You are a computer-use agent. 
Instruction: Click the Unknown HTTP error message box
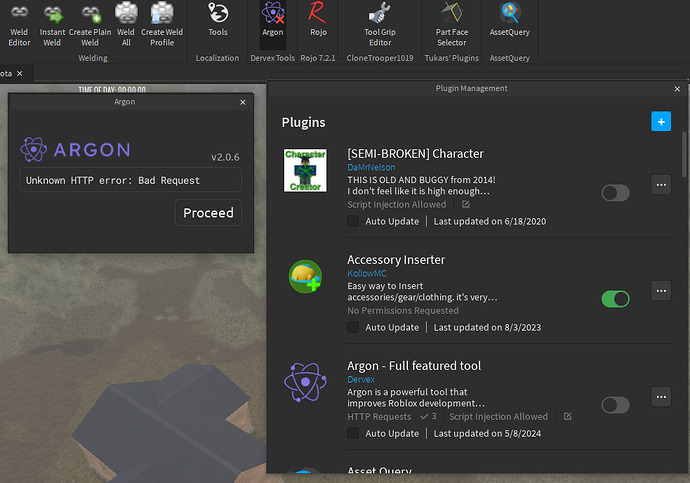tap(131, 180)
